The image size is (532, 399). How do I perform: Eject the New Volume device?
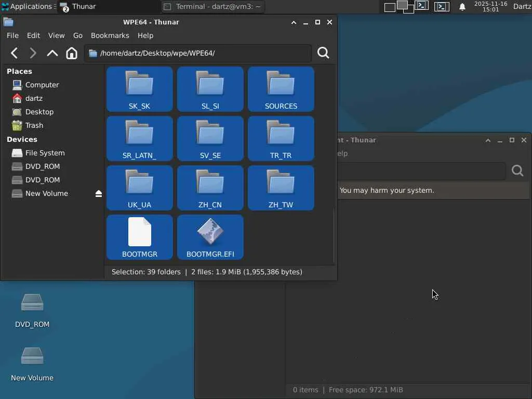99,194
